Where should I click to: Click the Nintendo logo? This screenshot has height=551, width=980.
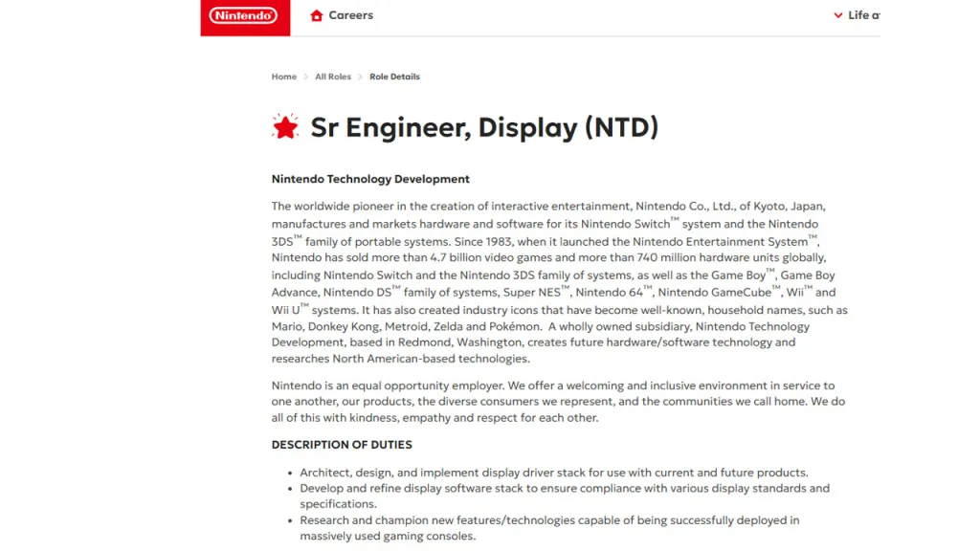tap(245, 17)
